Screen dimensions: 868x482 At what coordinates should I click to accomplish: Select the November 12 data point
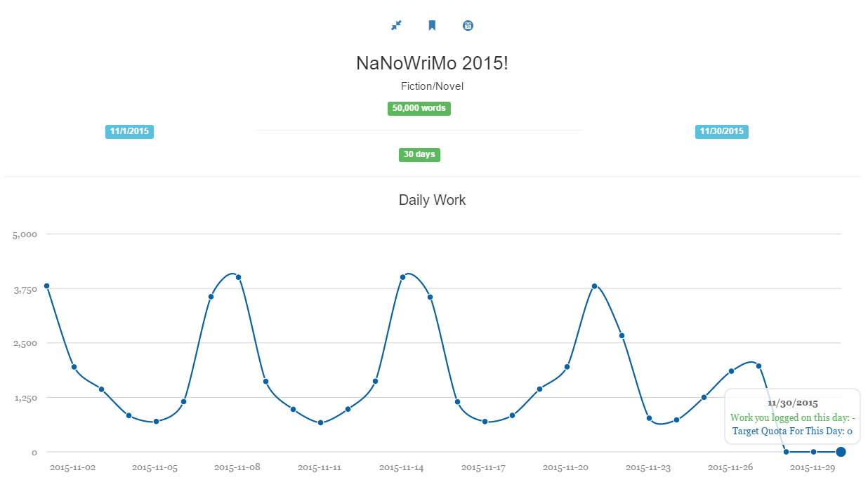(x=348, y=409)
